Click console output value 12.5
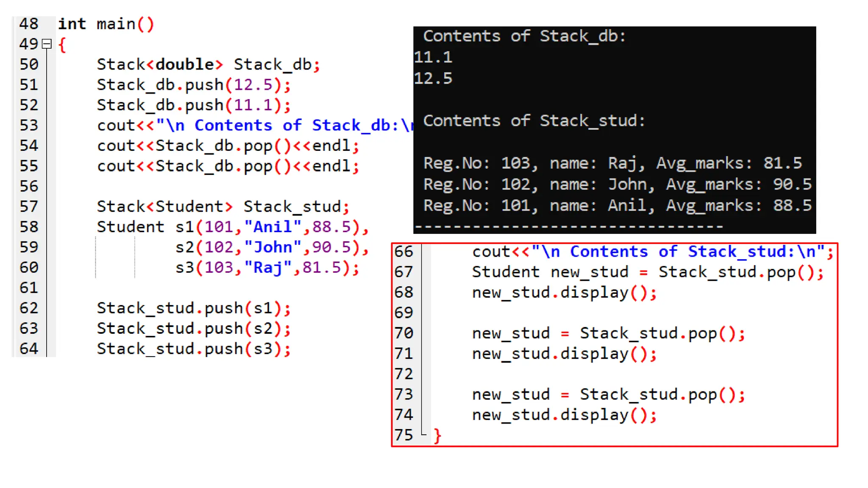868x488 pixels. pos(433,78)
